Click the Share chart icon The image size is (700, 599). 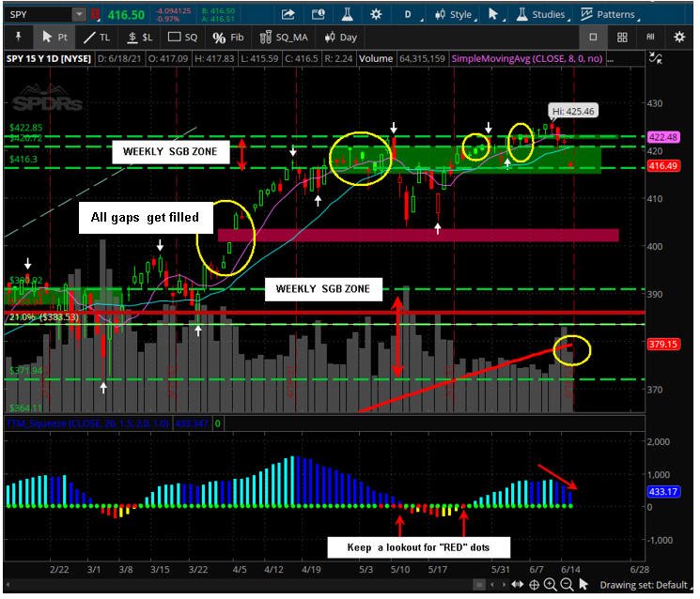click(288, 15)
